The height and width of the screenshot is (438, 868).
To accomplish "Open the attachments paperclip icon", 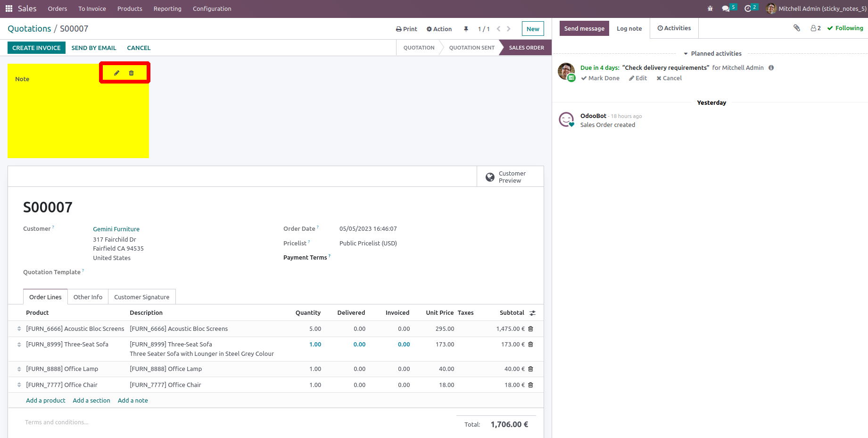I will point(796,28).
